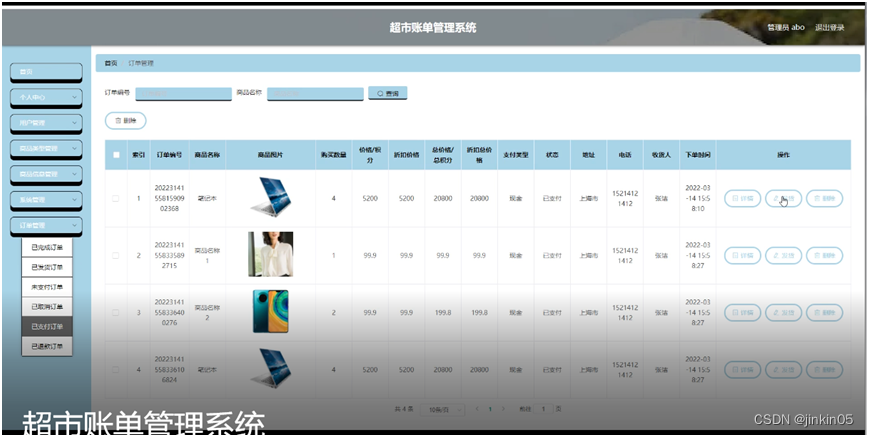
Task: Click the 操作 column header
Action: (x=784, y=155)
